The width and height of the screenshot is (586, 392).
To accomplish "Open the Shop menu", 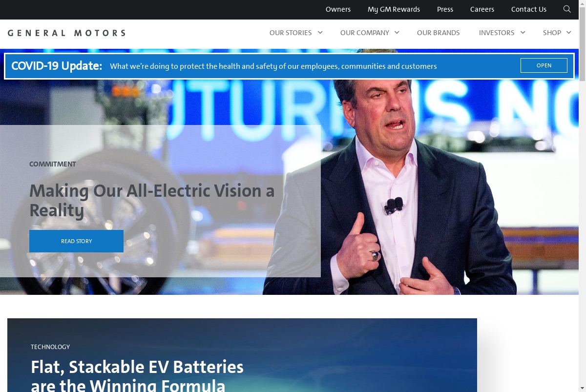I will tap(552, 33).
